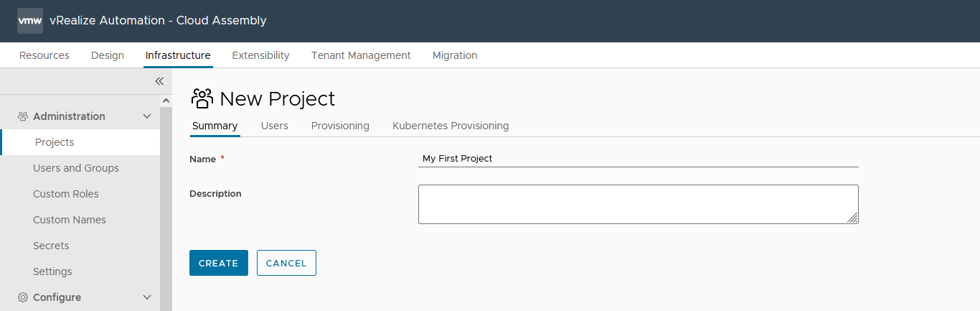The image size is (980, 311).
Task: Click the New Project group icon
Action: coord(202,98)
